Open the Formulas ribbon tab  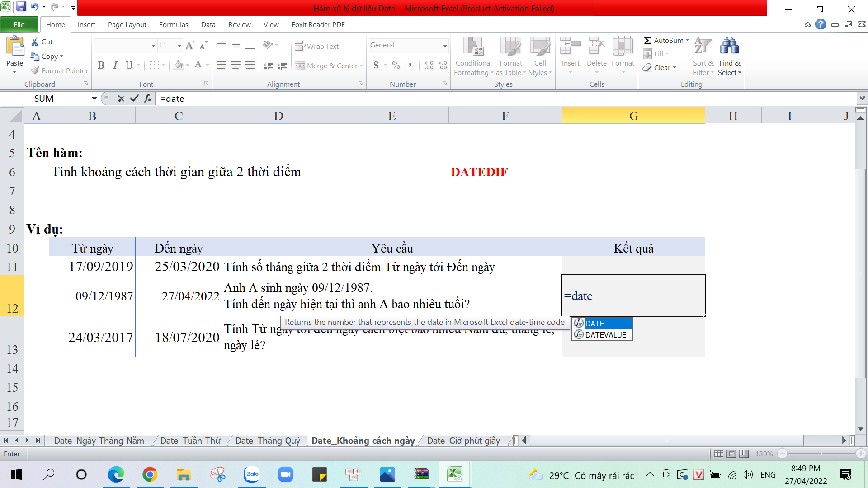pos(173,24)
